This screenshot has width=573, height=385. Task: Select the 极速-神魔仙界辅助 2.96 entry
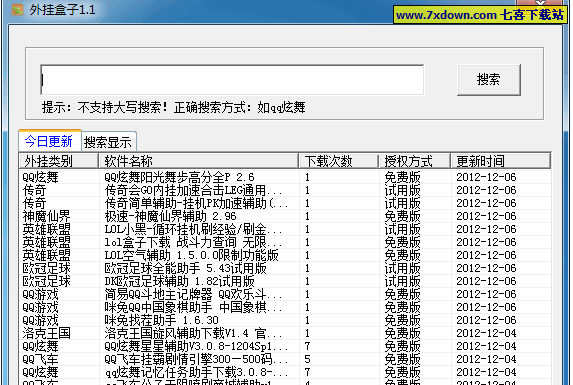tap(285, 216)
